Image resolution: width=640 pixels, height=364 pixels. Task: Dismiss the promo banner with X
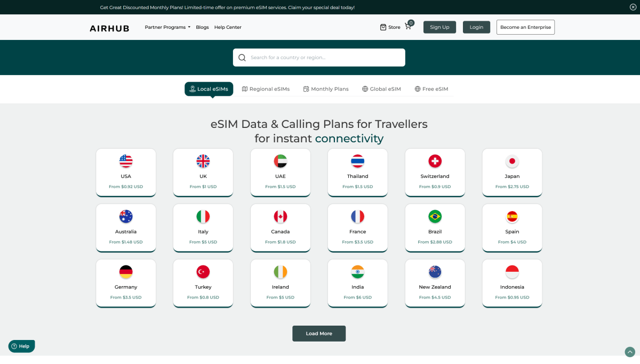point(633,7)
